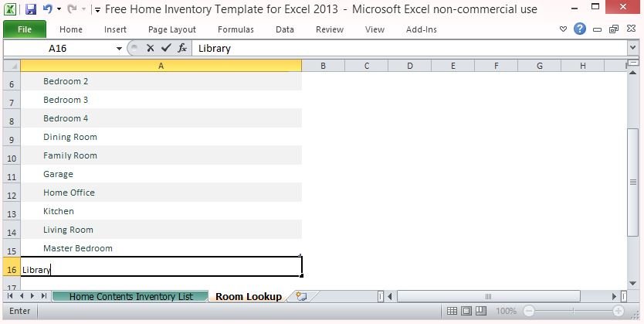Screen dimensions: 644x324
Task: Close the workbook window with the small X
Action: click(x=632, y=29)
